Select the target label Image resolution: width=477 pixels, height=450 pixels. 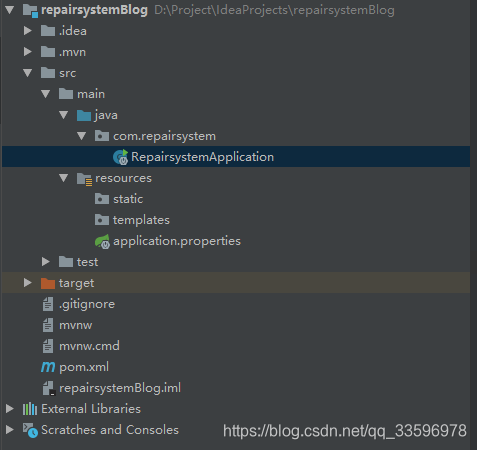tap(76, 283)
